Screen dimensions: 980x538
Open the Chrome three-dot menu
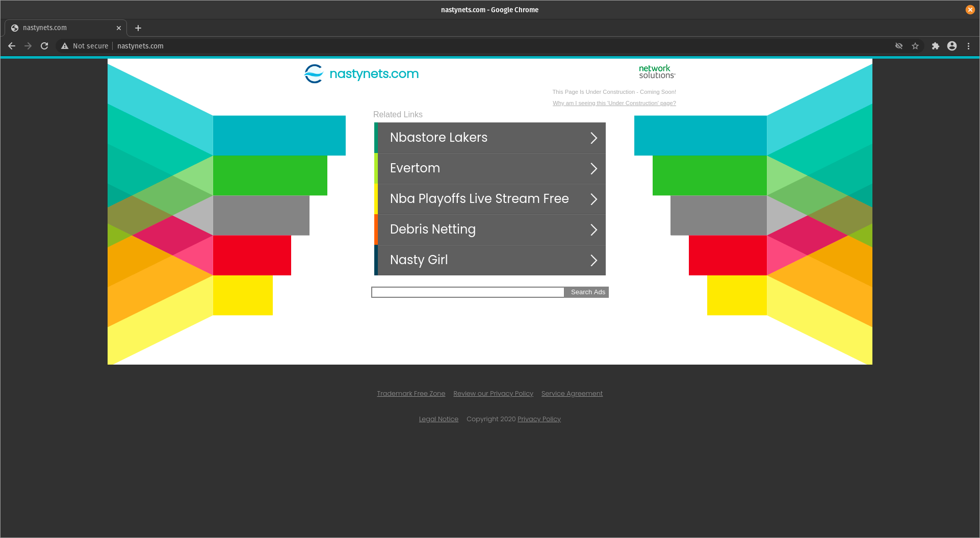click(x=968, y=46)
